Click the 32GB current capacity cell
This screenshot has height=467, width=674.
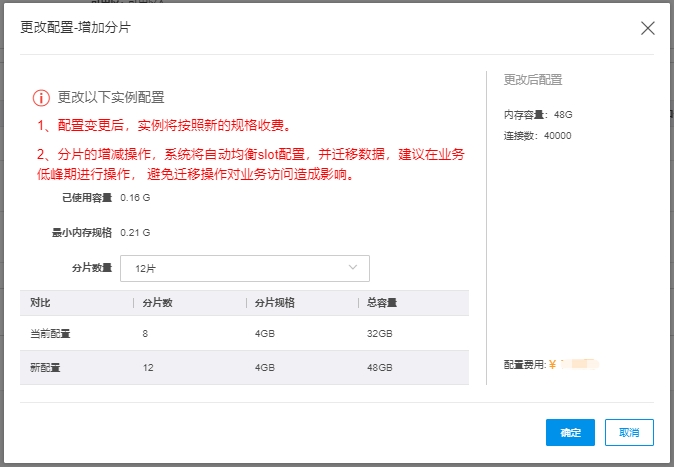click(380, 333)
